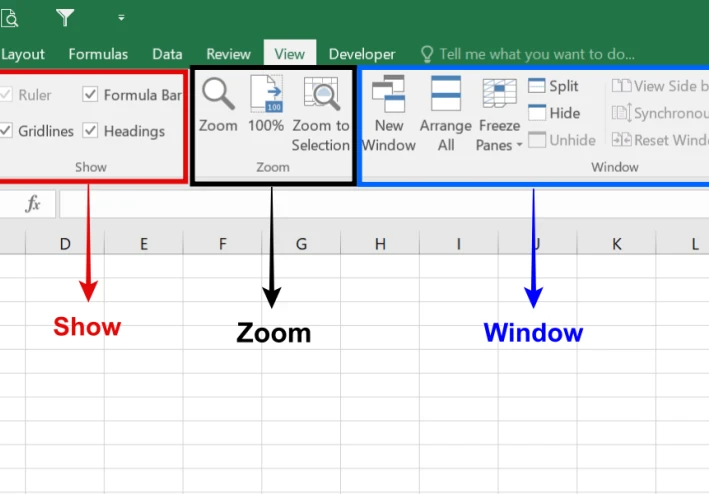The image size is (709, 494).
Task: Select column K header
Action: tap(616, 244)
